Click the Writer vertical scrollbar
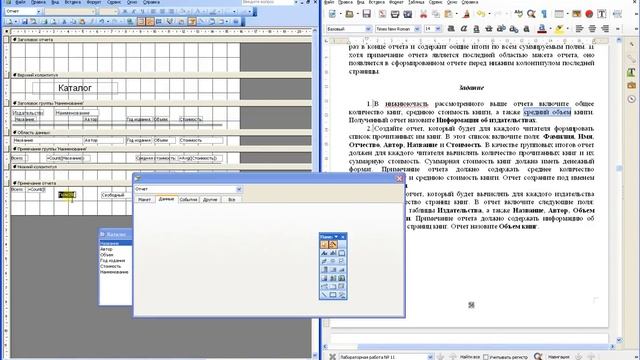This screenshot has height=360, width=640. click(x=619, y=190)
